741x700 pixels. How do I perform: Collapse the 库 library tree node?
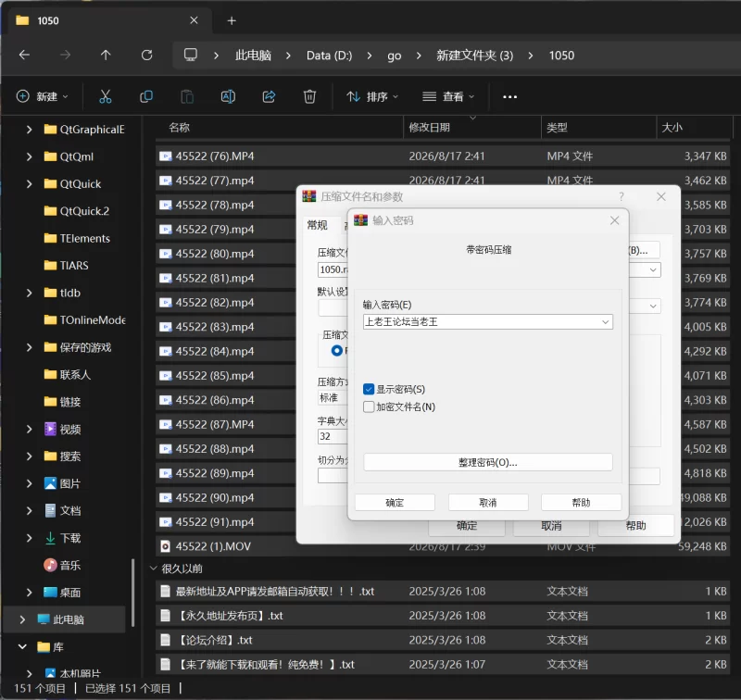pyautogui.click(x=22, y=646)
